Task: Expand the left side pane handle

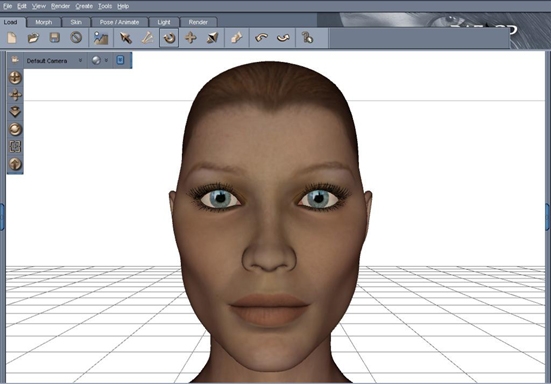Action: coord(2,217)
